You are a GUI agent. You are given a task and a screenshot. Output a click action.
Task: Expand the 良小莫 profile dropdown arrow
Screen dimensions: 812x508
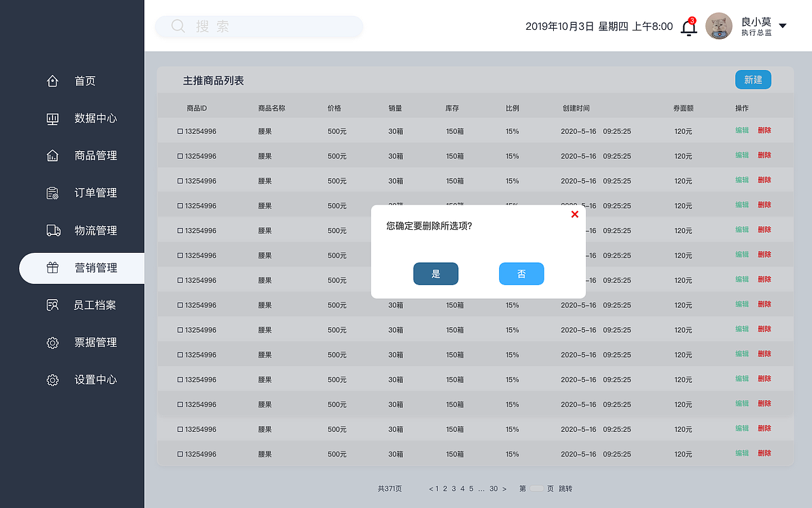pos(783,25)
